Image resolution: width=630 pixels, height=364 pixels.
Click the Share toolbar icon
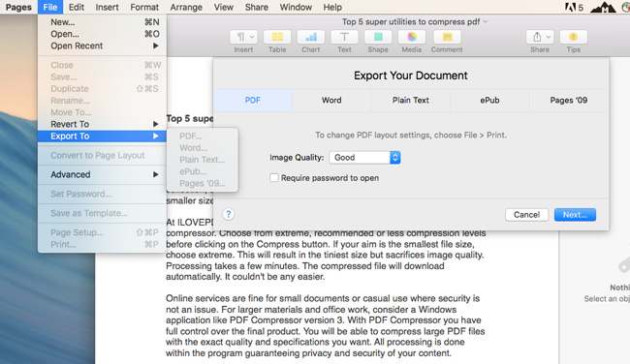click(x=540, y=38)
